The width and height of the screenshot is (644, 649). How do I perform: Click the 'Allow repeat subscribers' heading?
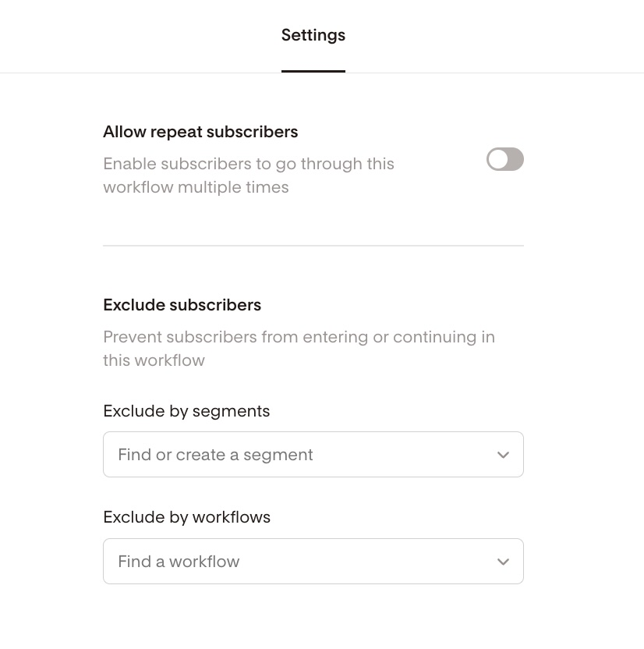point(200,132)
